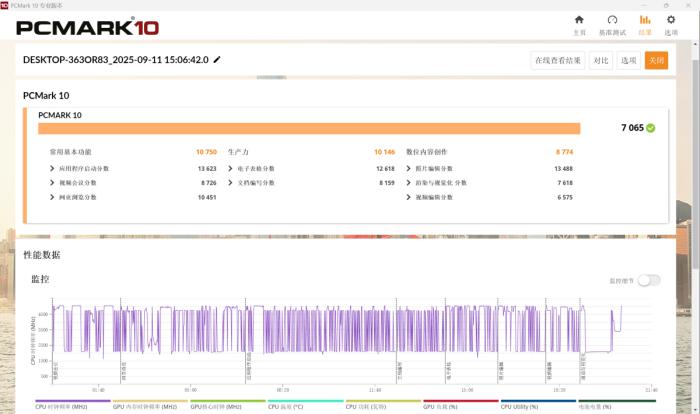Open the Home (主页) tab
The width and height of the screenshot is (700, 414).
pos(579,25)
